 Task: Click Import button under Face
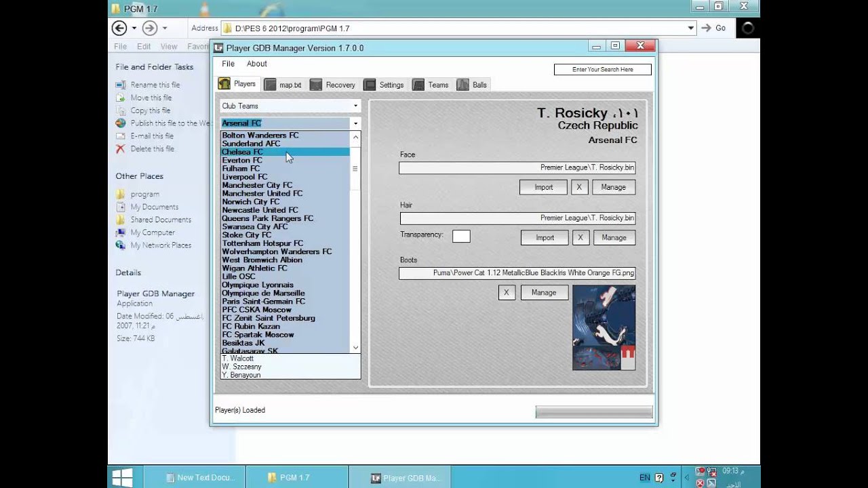point(543,187)
